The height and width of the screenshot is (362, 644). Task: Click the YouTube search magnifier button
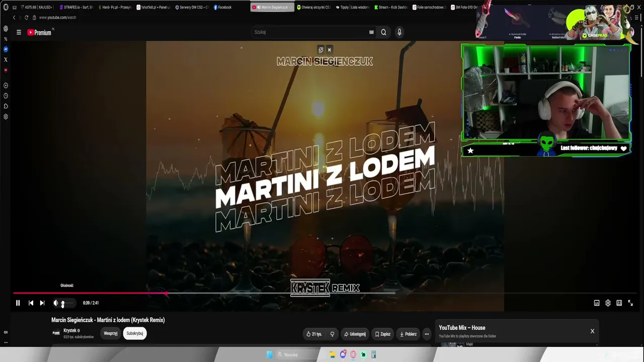tap(383, 32)
